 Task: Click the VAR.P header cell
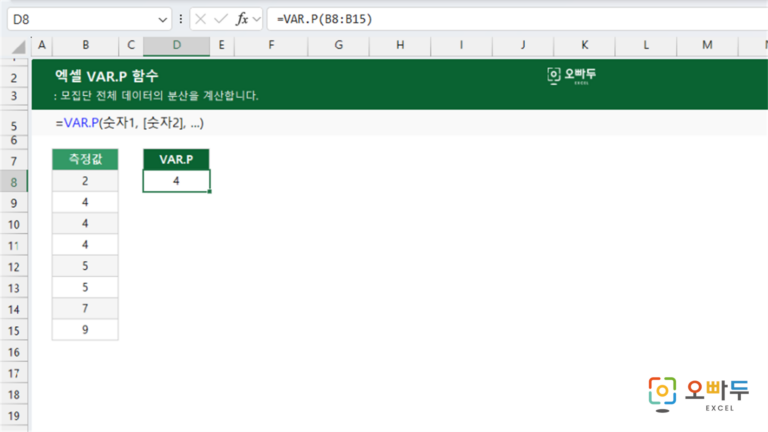point(176,159)
